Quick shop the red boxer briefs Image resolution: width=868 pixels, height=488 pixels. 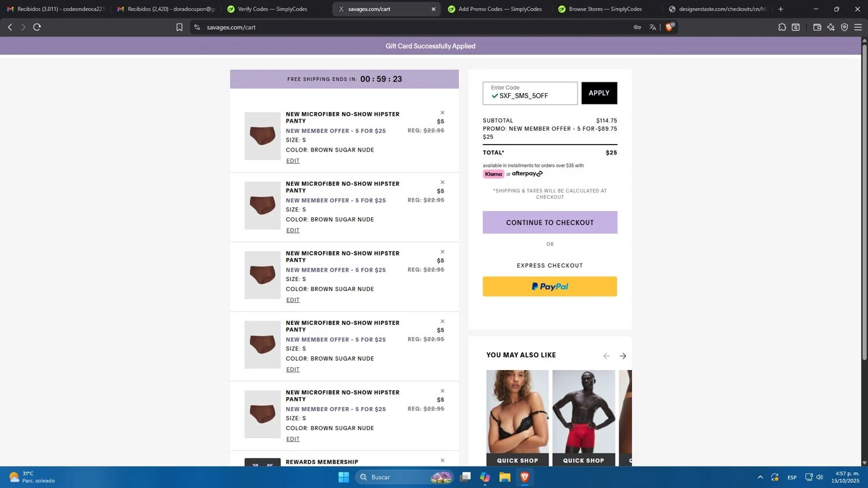click(x=583, y=460)
